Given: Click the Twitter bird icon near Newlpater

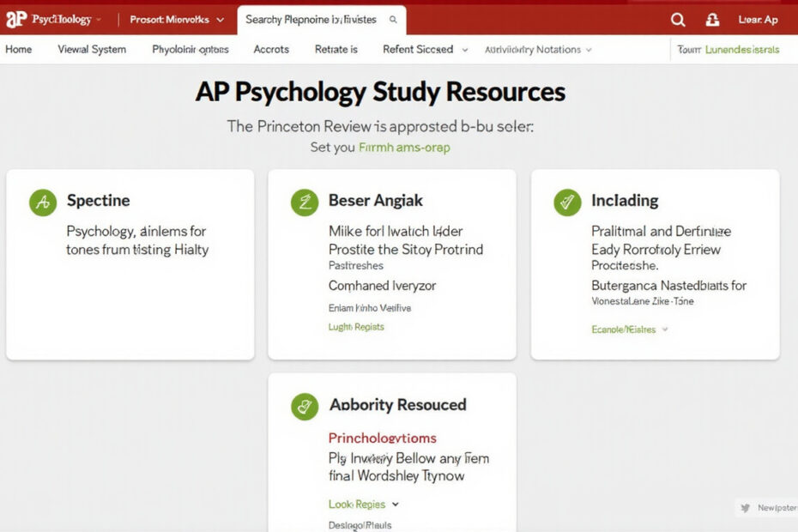Looking at the screenshot, I should (746, 508).
